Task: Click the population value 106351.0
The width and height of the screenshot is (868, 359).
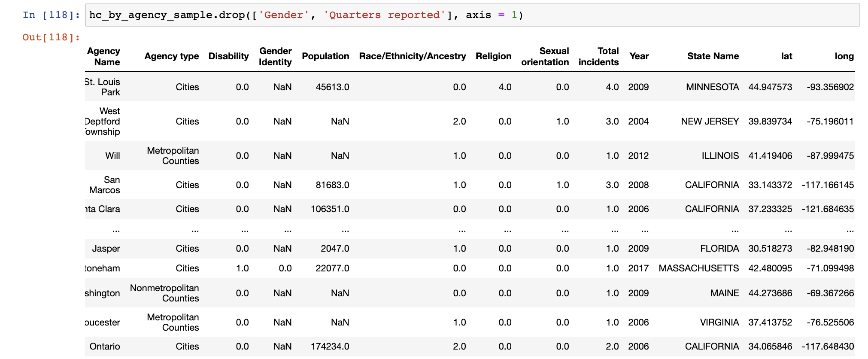Action: pos(330,209)
